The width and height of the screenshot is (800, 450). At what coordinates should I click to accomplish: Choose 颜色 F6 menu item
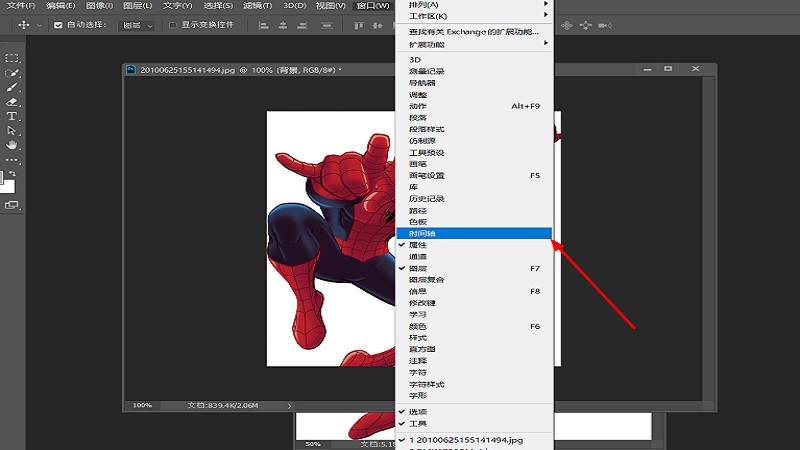(x=474, y=326)
